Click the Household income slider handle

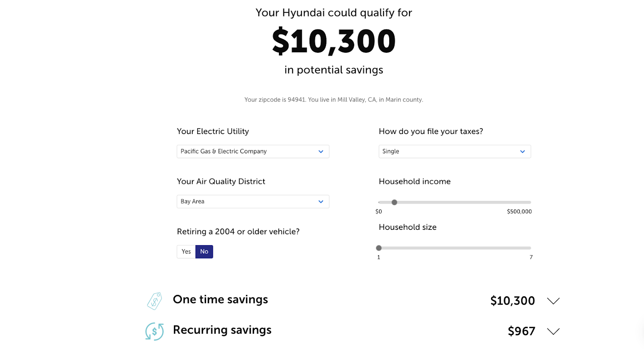(394, 202)
